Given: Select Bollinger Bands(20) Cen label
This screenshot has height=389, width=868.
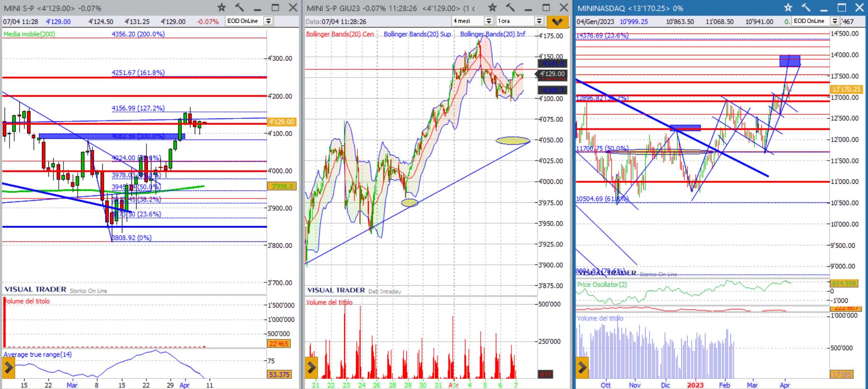Looking at the screenshot, I should click(x=340, y=34).
